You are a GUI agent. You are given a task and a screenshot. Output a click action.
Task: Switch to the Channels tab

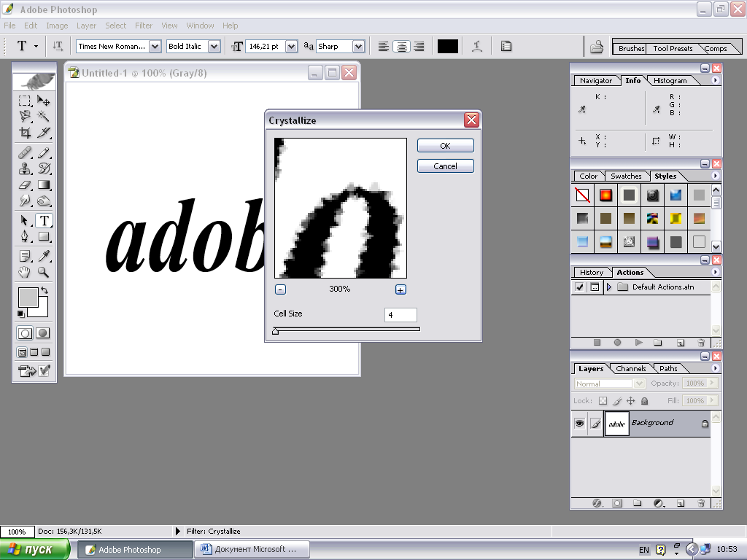coord(630,368)
